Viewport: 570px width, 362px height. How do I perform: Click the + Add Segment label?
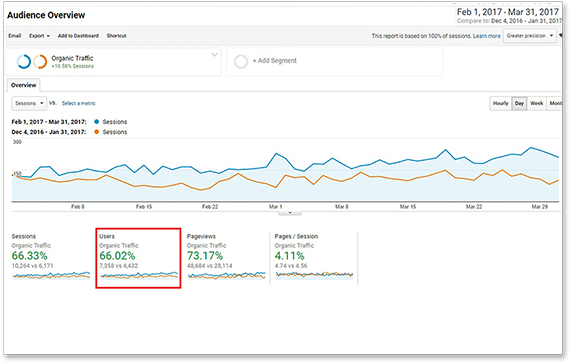pos(275,61)
